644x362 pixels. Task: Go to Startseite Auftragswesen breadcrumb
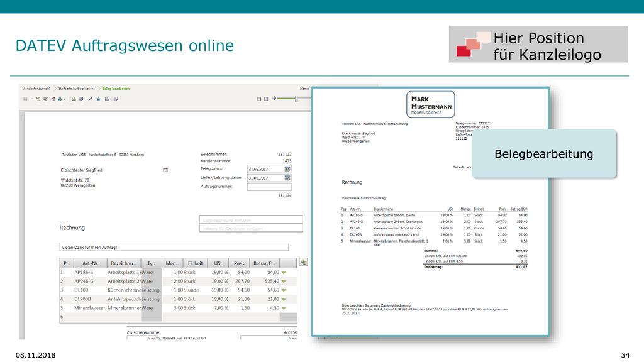coord(76,88)
